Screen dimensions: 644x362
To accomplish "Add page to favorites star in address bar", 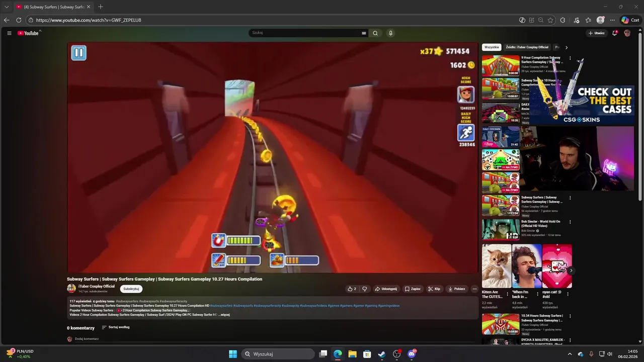I will click(550, 20).
